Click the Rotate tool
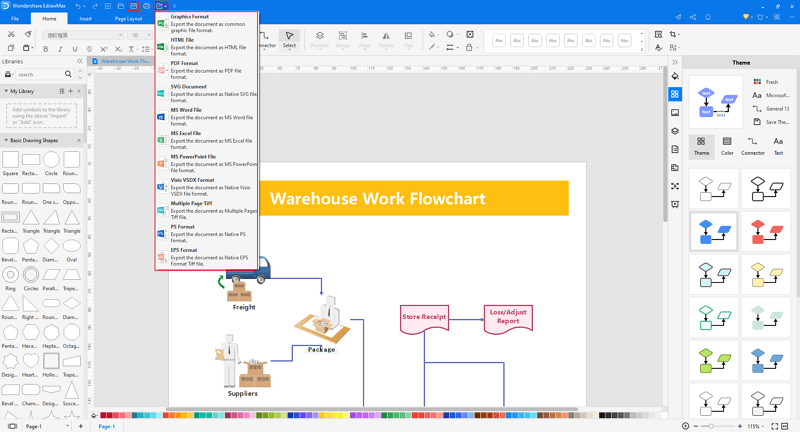This screenshot has width=800, height=432. point(386,39)
